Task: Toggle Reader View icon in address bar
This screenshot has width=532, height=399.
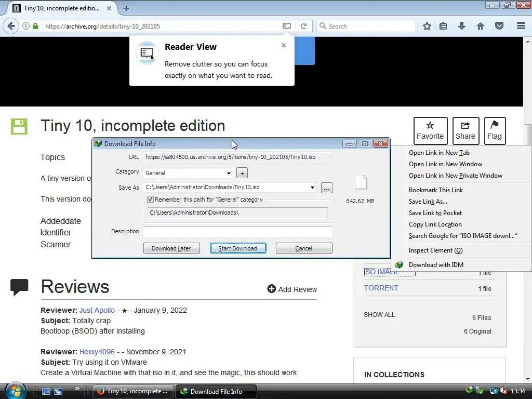Action: click(287, 26)
